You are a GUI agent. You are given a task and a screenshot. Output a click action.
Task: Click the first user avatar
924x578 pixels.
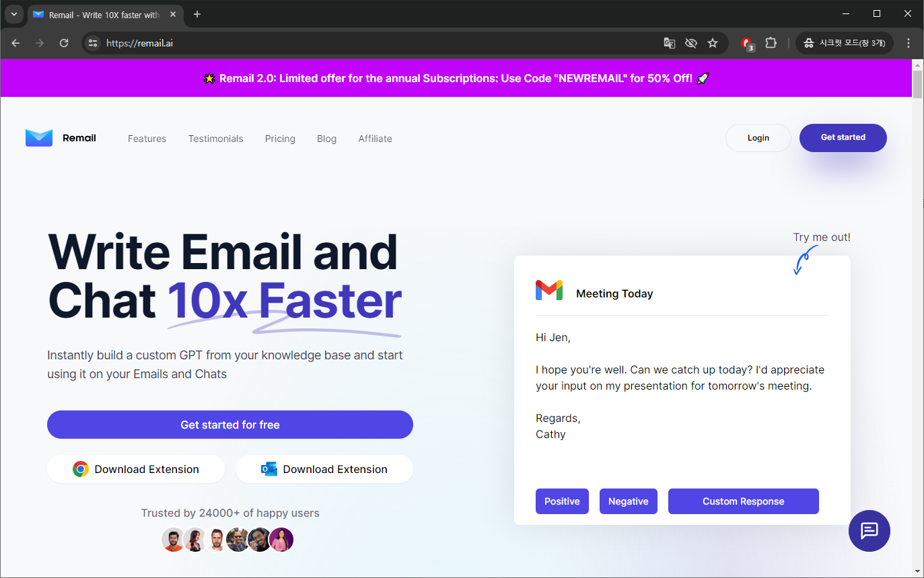click(173, 540)
